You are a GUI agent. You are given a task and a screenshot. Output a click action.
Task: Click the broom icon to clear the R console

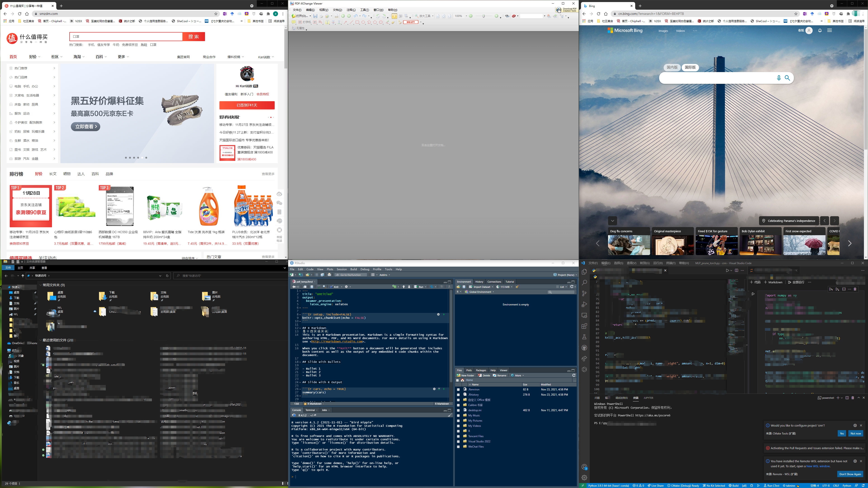click(450, 415)
